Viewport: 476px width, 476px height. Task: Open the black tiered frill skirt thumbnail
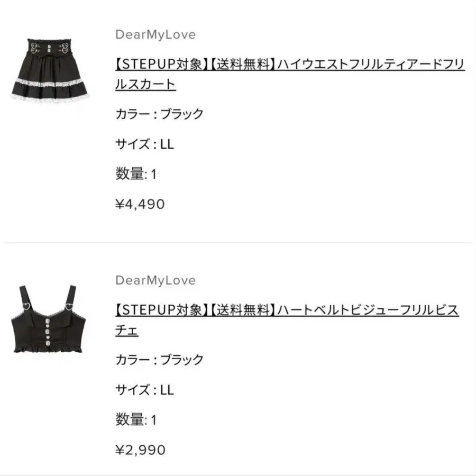pos(50,71)
